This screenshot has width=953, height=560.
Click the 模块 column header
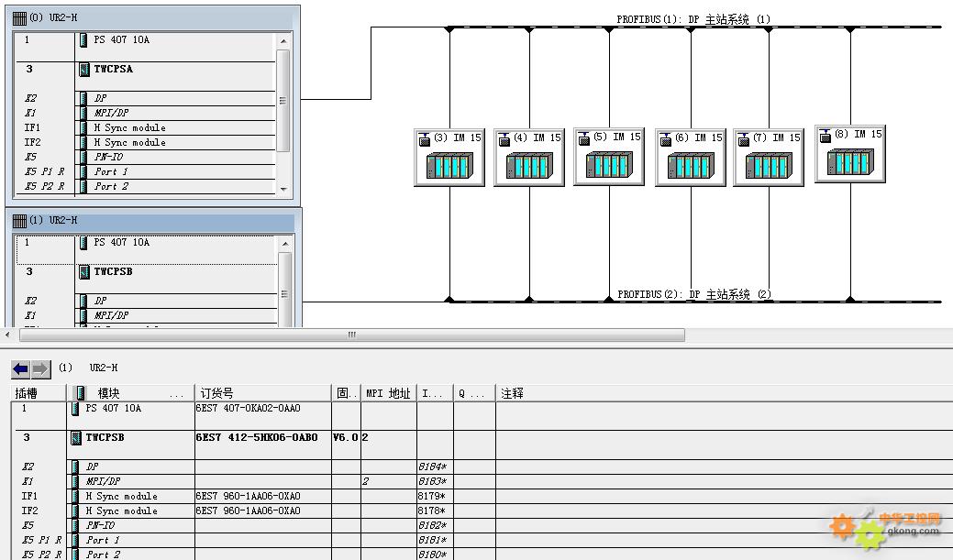(130, 393)
